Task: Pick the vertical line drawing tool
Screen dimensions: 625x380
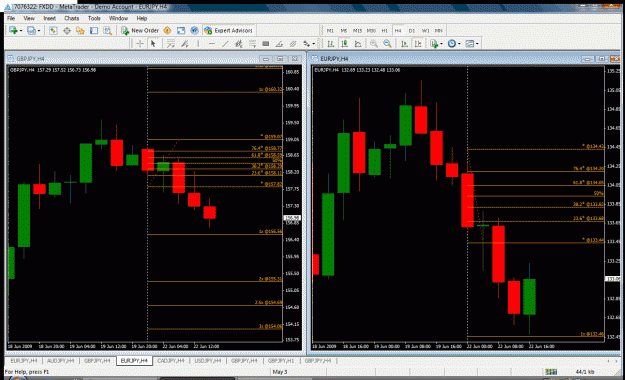Action: tap(198, 43)
